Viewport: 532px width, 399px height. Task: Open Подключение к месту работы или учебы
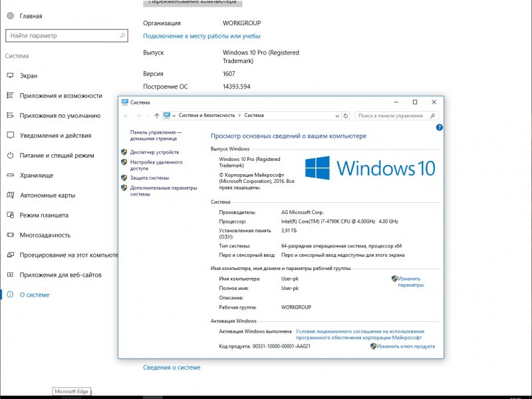pyautogui.click(x=201, y=36)
